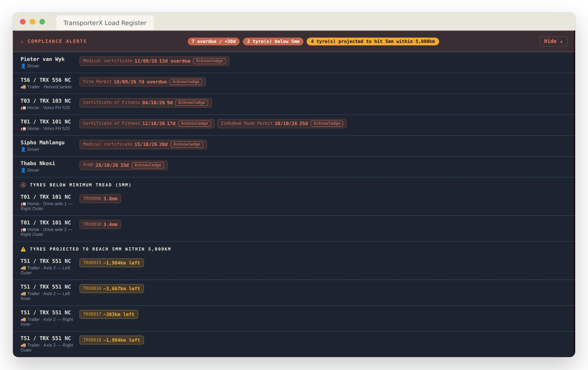
Task: Click trailer icon in Axle 2 Left Outer row
Action: pos(23,268)
